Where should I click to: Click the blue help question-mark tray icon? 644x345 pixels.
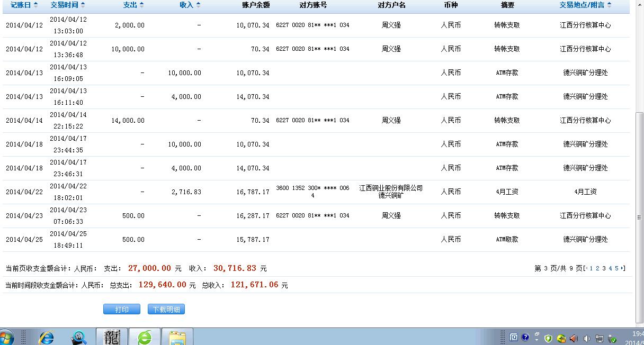coord(525,337)
